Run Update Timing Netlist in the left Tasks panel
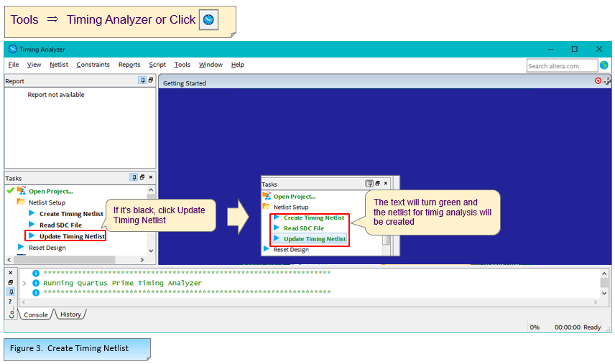This screenshot has height=364, width=615. pos(72,236)
